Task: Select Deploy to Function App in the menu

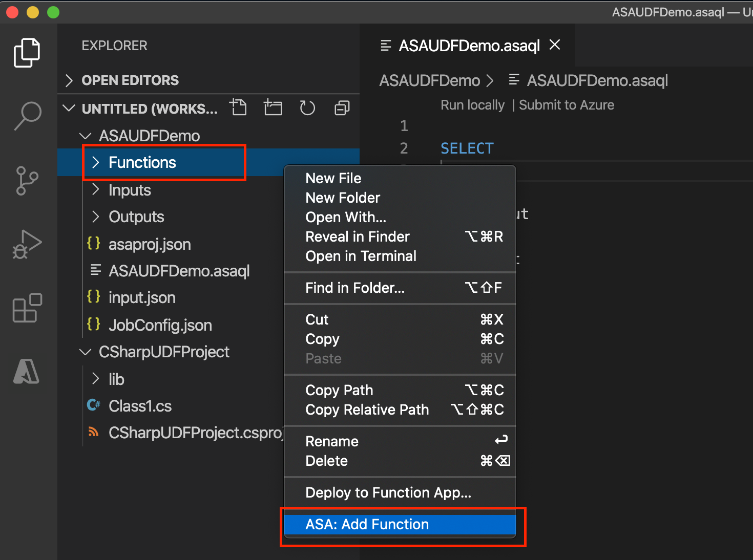Action: (388, 492)
